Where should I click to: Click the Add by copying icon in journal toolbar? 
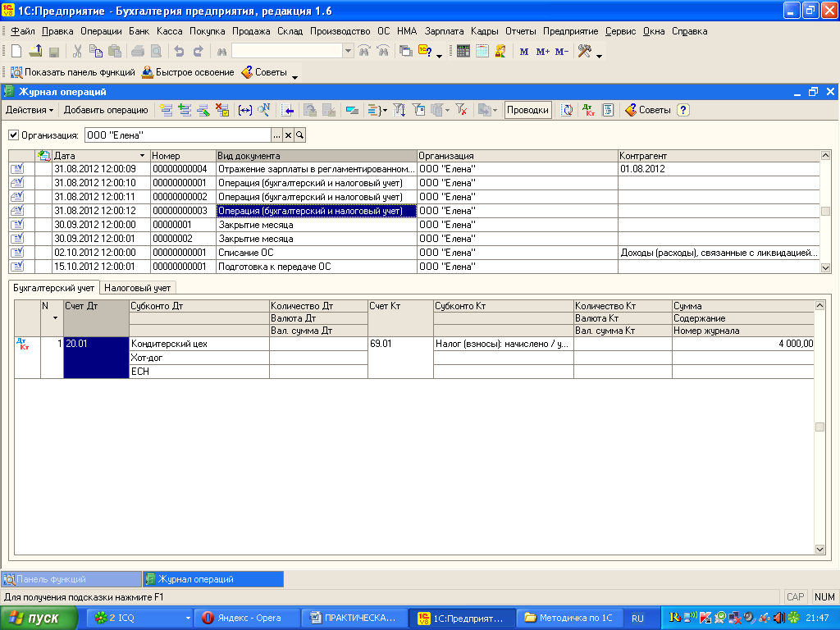(x=185, y=111)
